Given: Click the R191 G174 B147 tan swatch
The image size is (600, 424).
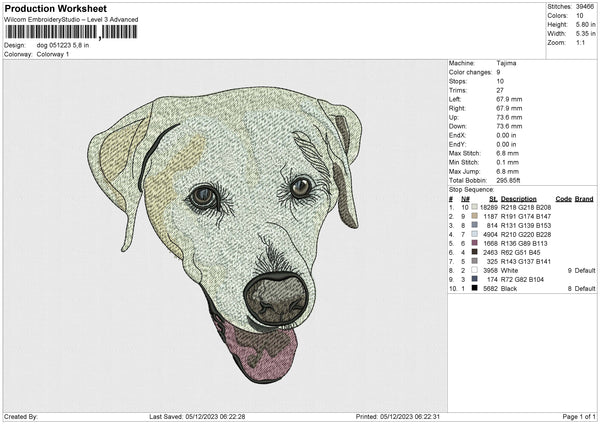Looking at the screenshot, I should pyautogui.click(x=474, y=216).
